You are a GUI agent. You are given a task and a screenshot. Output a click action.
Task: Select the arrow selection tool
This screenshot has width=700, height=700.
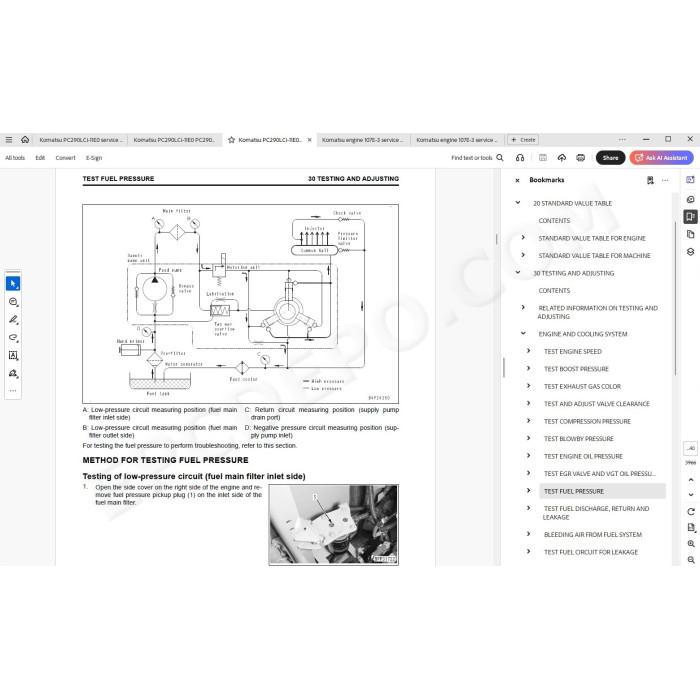[13, 283]
